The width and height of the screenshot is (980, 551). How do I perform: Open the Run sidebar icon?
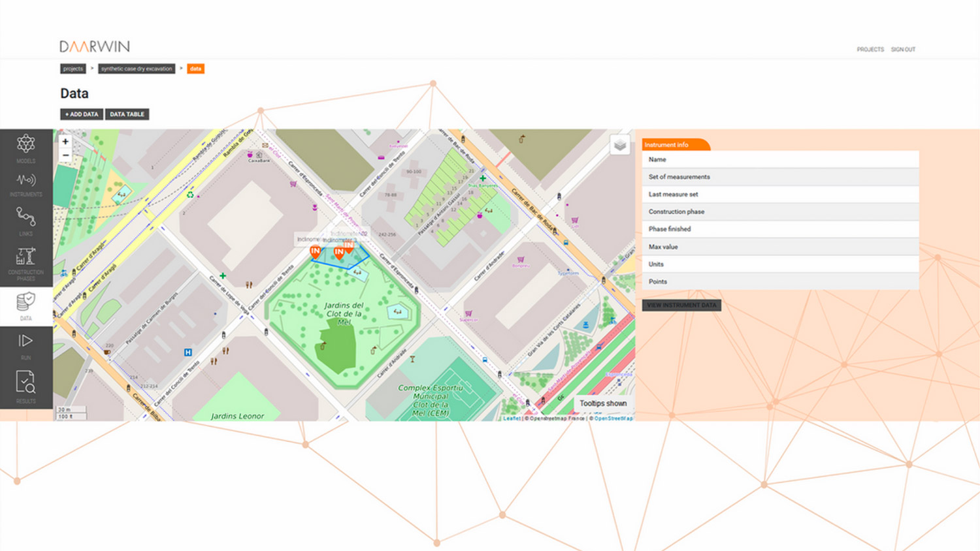tap(26, 345)
